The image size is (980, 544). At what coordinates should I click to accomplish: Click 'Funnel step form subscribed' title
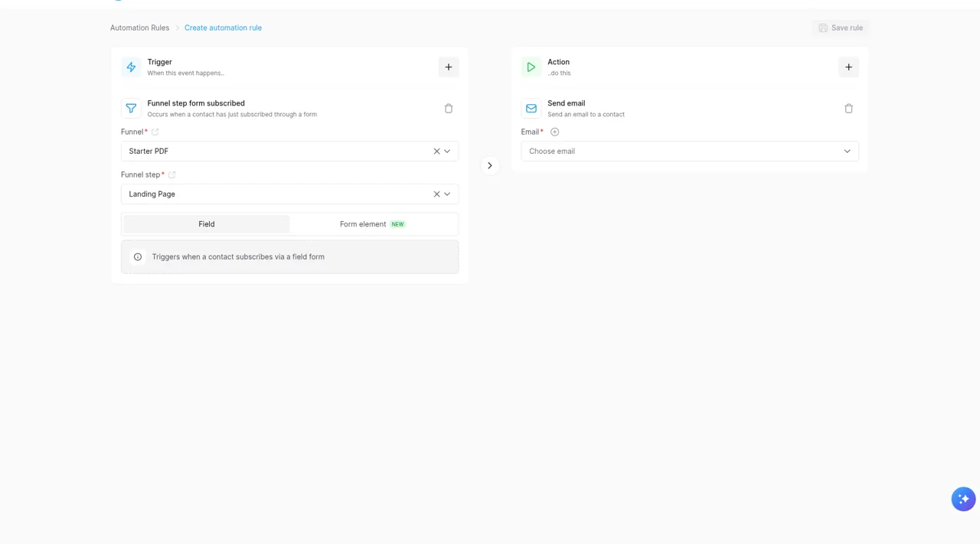pyautogui.click(x=196, y=103)
